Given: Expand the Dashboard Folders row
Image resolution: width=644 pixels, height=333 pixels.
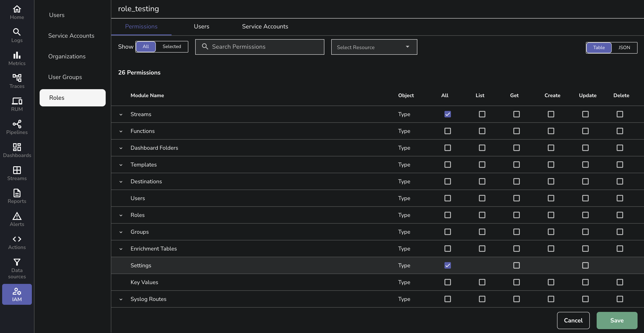Looking at the screenshot, I should [121, 148].
